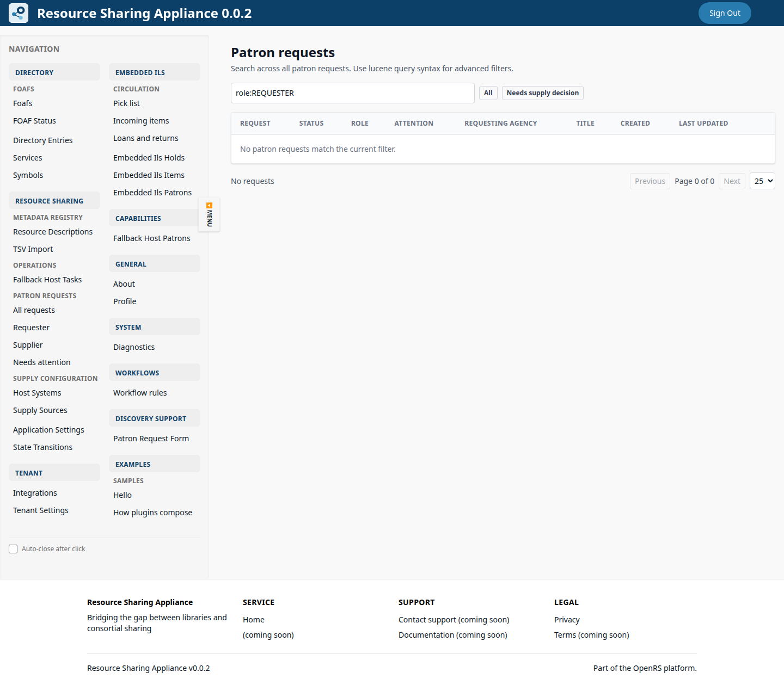The width and height of the screenshot is (784, 691).
Task: Focus the role:REQUESTER search field
Action: 353,93
